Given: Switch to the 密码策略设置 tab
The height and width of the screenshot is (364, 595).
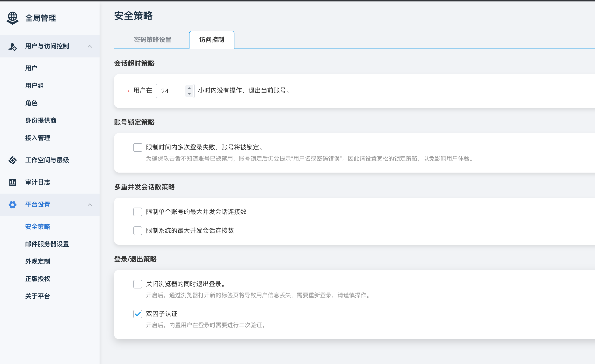Looking at the screenshot, I should coord(152,40).
